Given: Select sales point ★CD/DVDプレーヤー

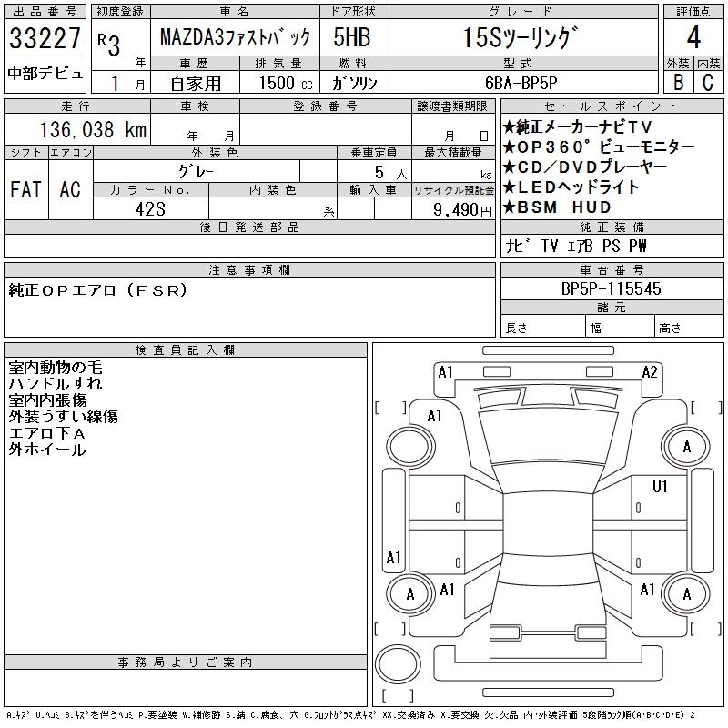Looking at the screenshot, I should 585,167.
